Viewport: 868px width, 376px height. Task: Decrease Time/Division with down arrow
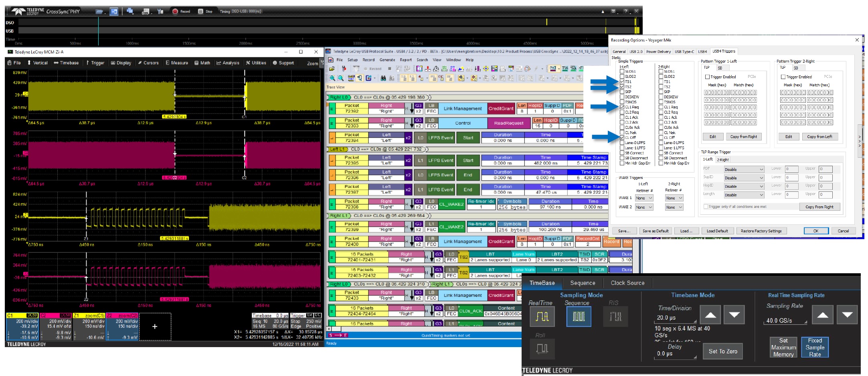[734, 315]
